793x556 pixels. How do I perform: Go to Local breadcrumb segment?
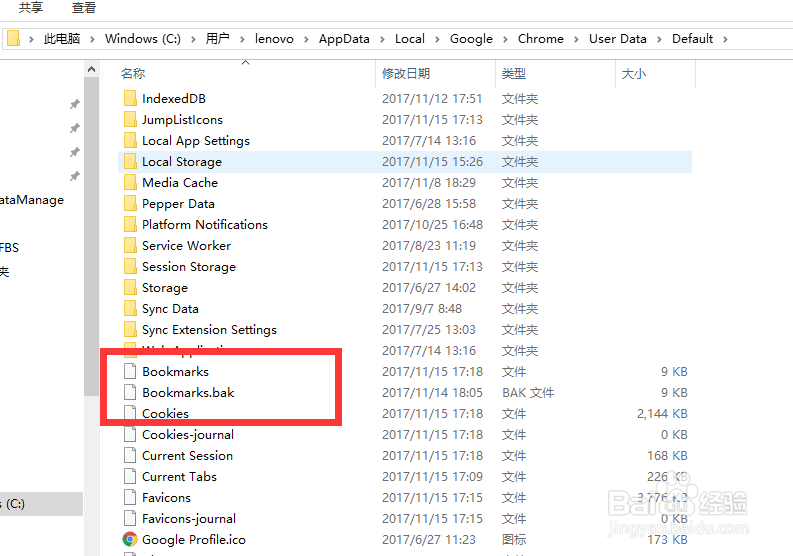[x=410, y=39]
